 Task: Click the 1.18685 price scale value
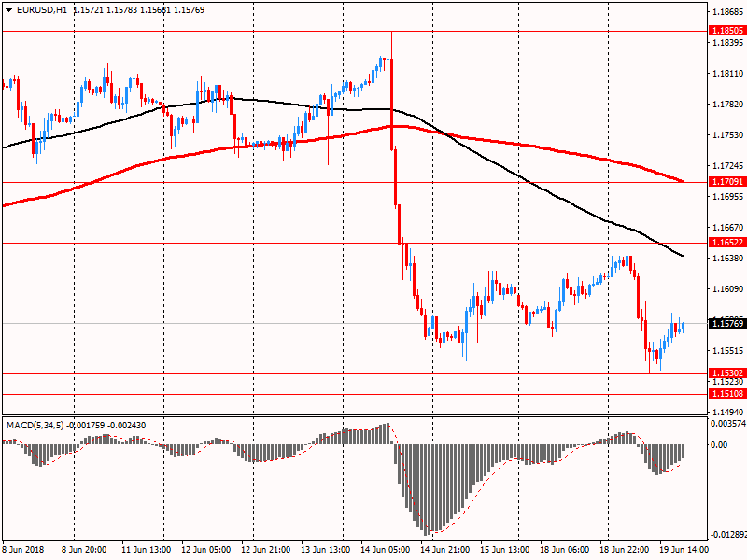pos(728,12)
